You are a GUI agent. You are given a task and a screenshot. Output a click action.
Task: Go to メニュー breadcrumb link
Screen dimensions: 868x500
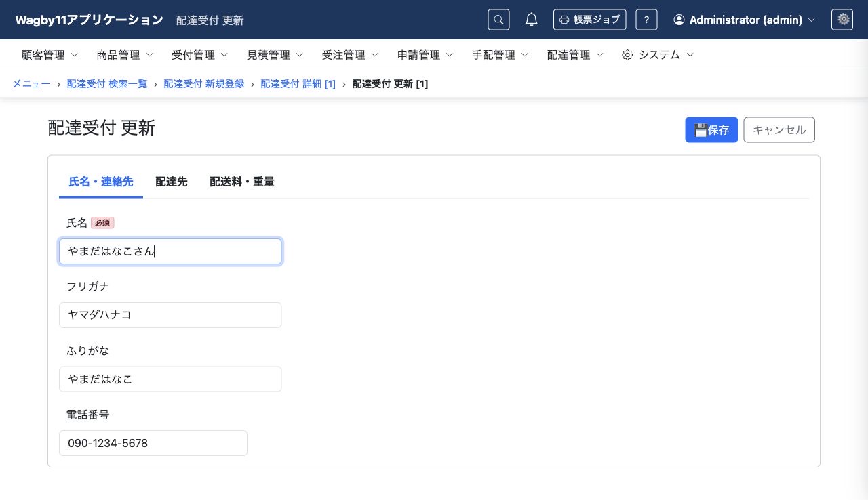click(31, 84)
